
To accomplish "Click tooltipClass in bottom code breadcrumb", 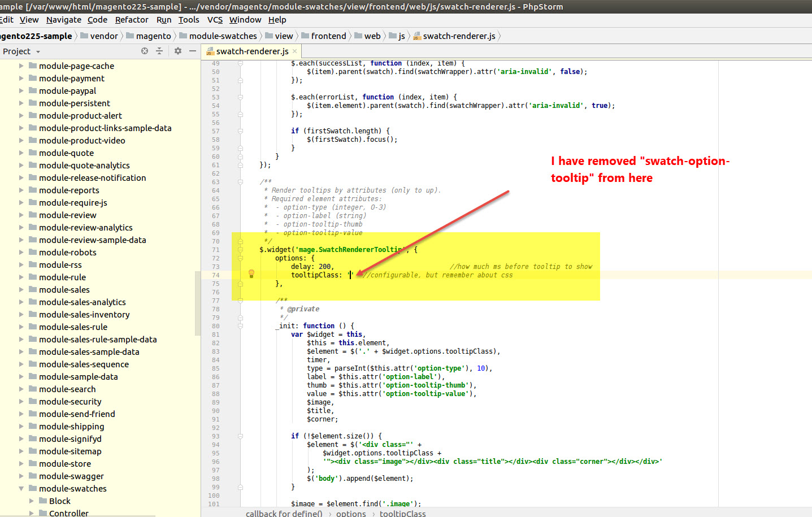I will [x=402, y=513].
